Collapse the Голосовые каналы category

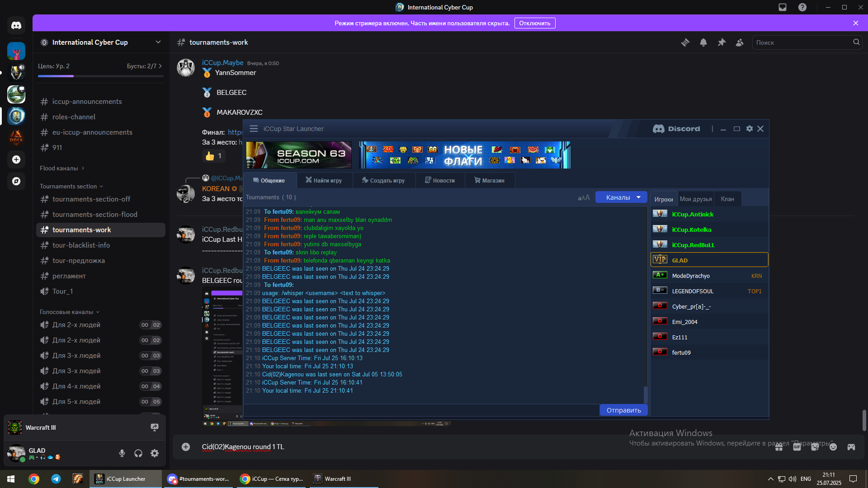(x=70, y=312)
